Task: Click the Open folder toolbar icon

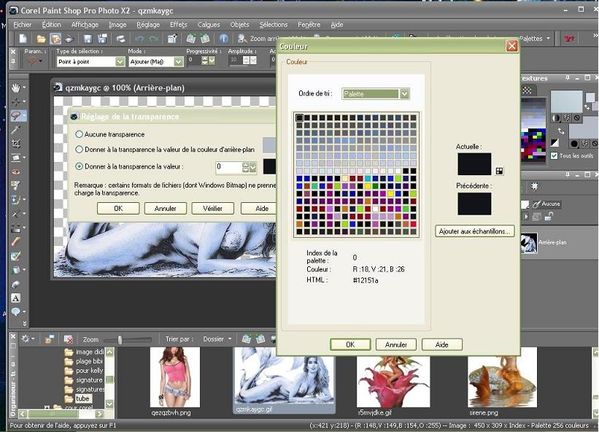Action: click(x=41, y=39)
